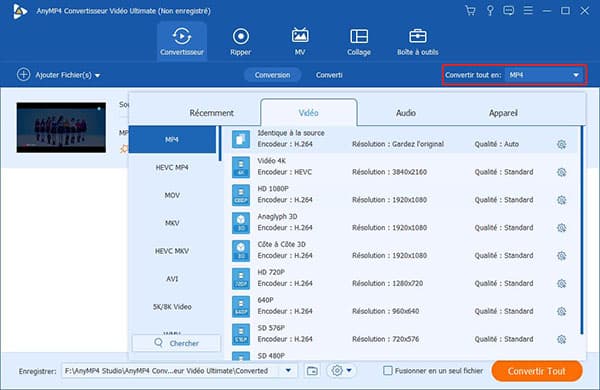600x390 pixels.
Task: Choose HEVC MKV in the format list
Action: point(172,251)
